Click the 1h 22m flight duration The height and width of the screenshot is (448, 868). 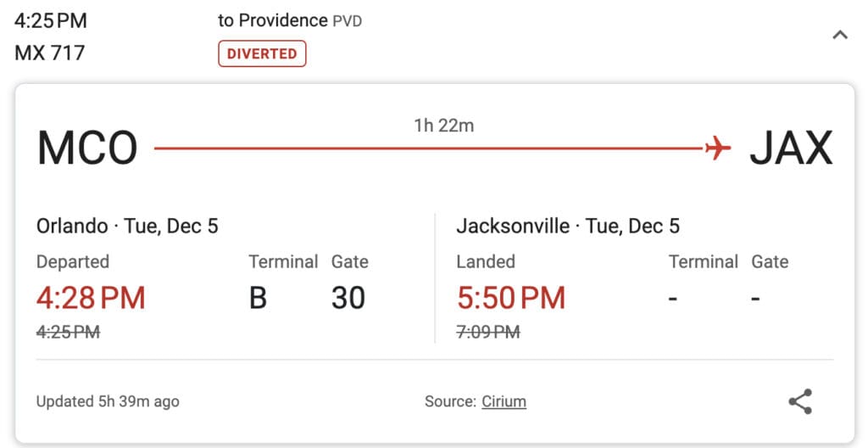click(444, 126)
